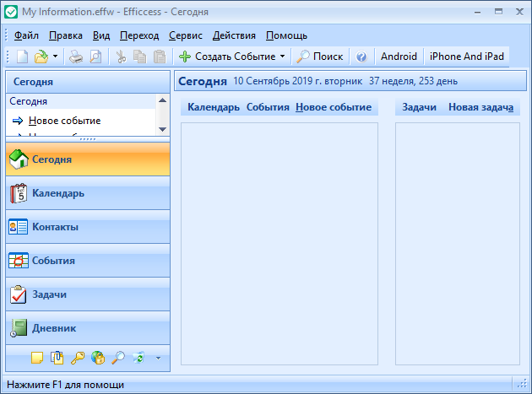Expand the sidebar footer options arrow

[x=158, y=359]
